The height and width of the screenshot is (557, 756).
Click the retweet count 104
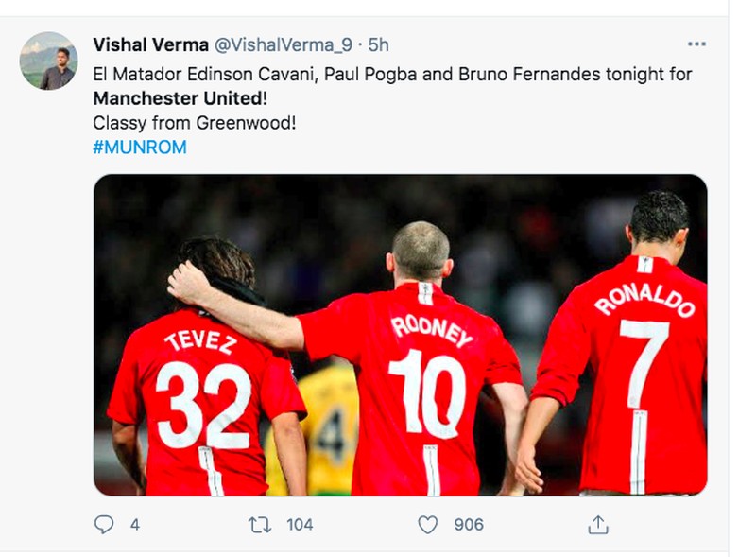point(299,524)
